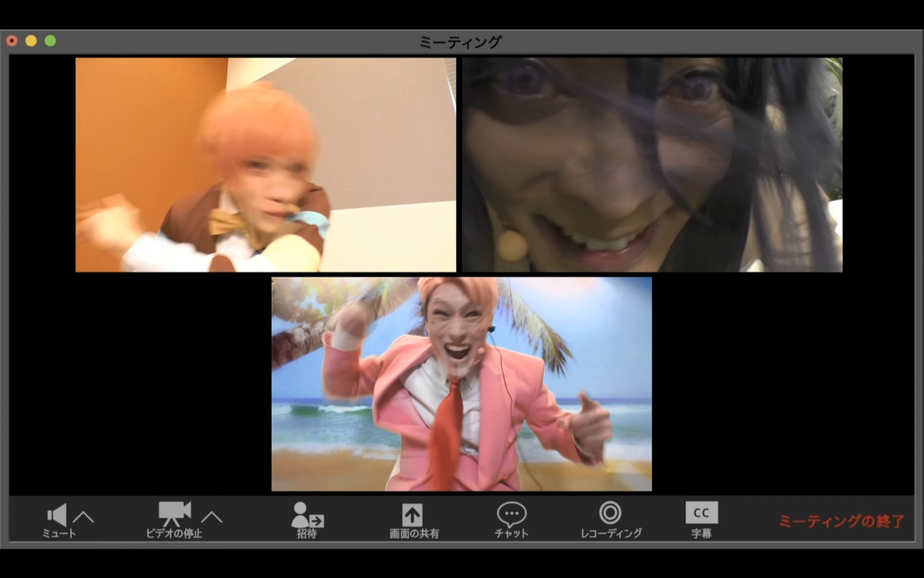The image size is (924, 578).
Task: End the meeting with ミーティングの終了
Action: pos(841,521)
